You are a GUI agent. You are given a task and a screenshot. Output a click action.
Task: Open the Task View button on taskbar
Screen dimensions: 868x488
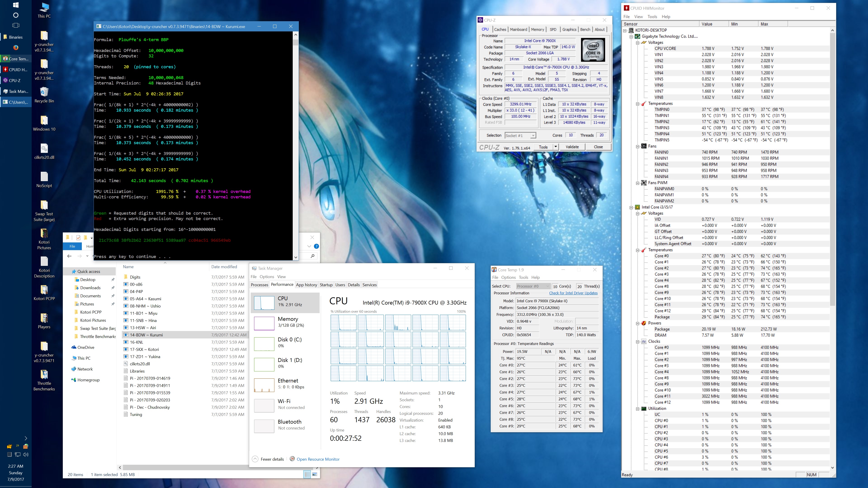(16, 25)
